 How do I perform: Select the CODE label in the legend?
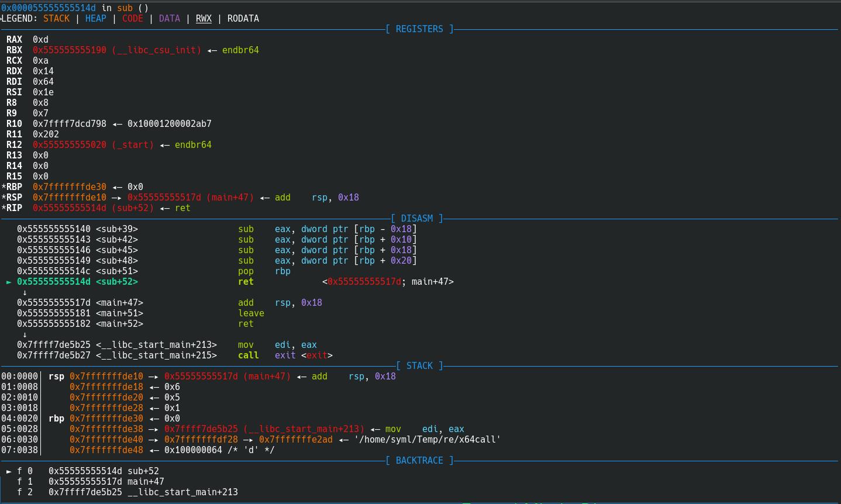132,19
